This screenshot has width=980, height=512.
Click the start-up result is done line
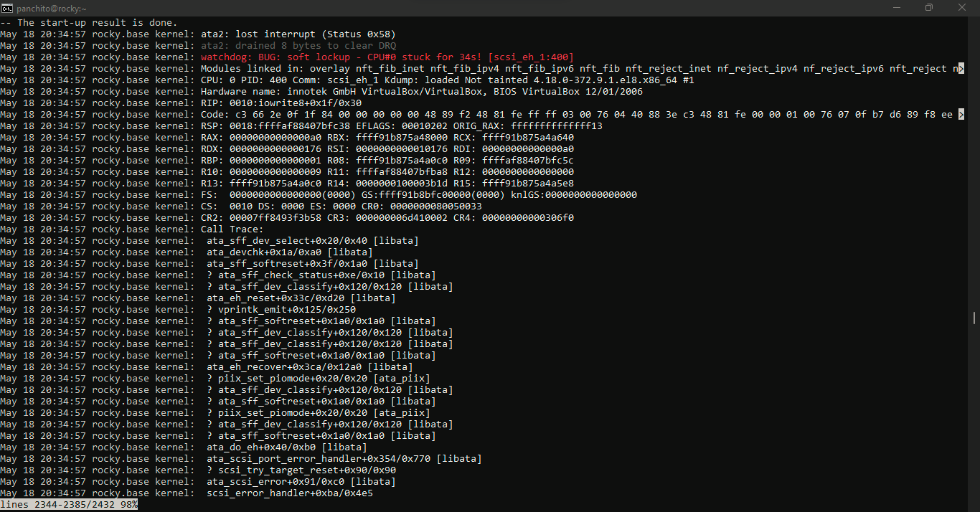[x=88, y=23]
